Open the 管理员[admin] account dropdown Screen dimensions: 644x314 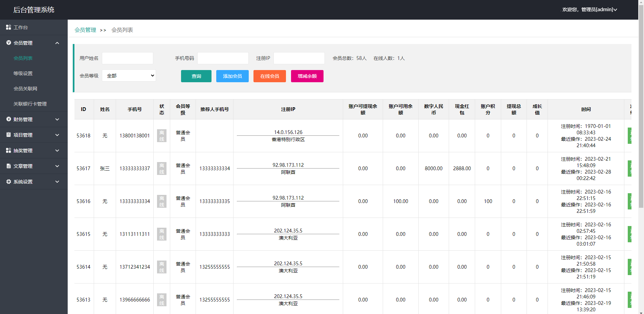[x=599, y=9]
